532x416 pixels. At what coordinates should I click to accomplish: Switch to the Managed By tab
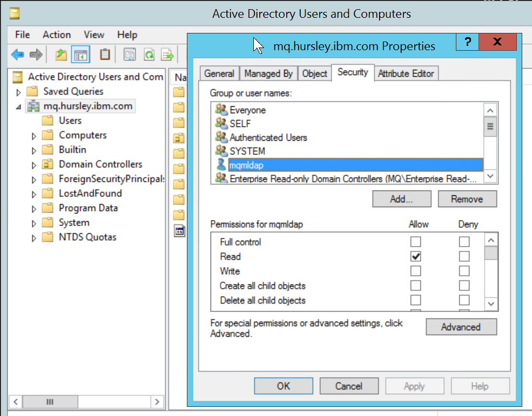coord(268,73)
